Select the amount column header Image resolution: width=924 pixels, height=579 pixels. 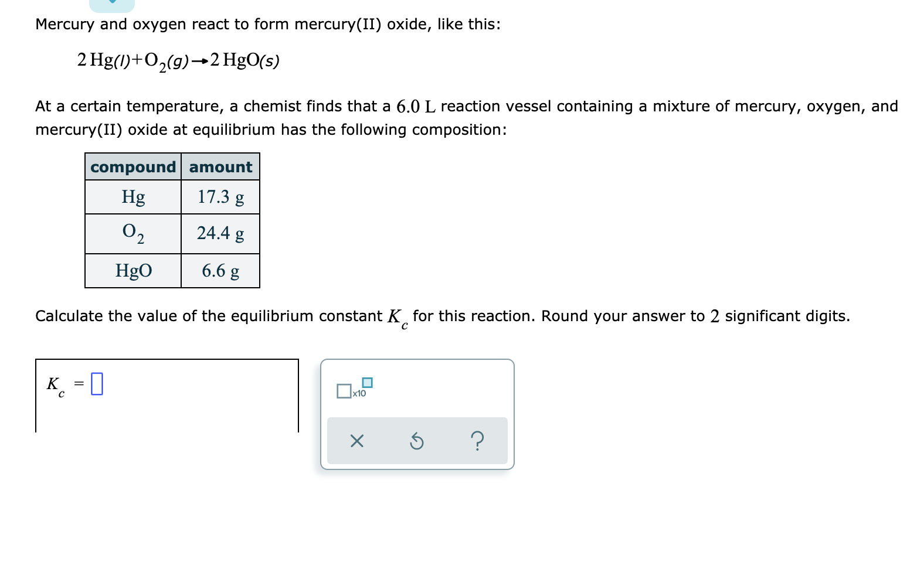(220, 167)
